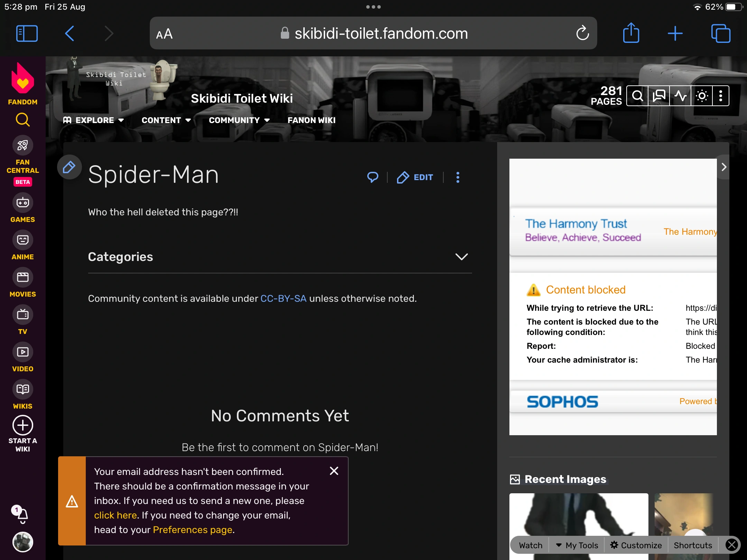Open Discussions from the wiki header
Viewport: 747px width, 560px height.
point(659,95)
